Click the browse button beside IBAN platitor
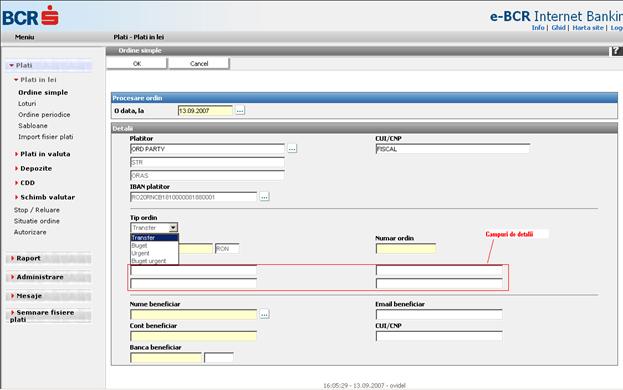 pos(264,197)
